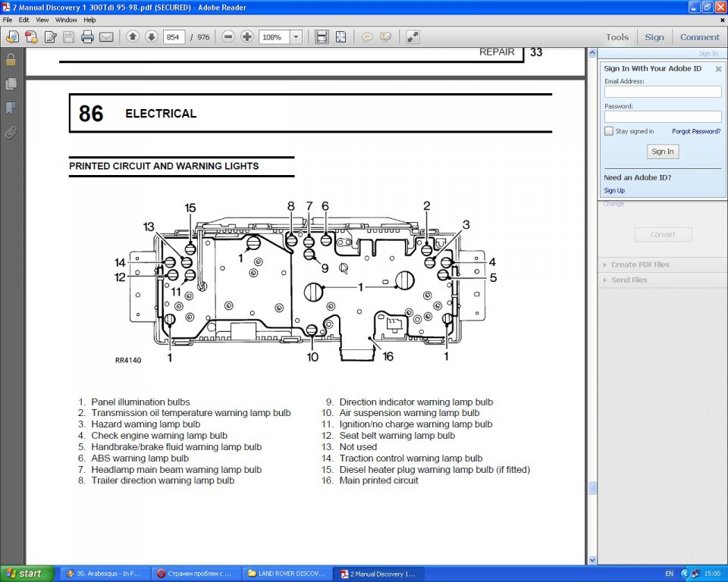The height and width of the screenshot is (582, 728).
Task: Open the Comment pane
Action: pos(699,37)
